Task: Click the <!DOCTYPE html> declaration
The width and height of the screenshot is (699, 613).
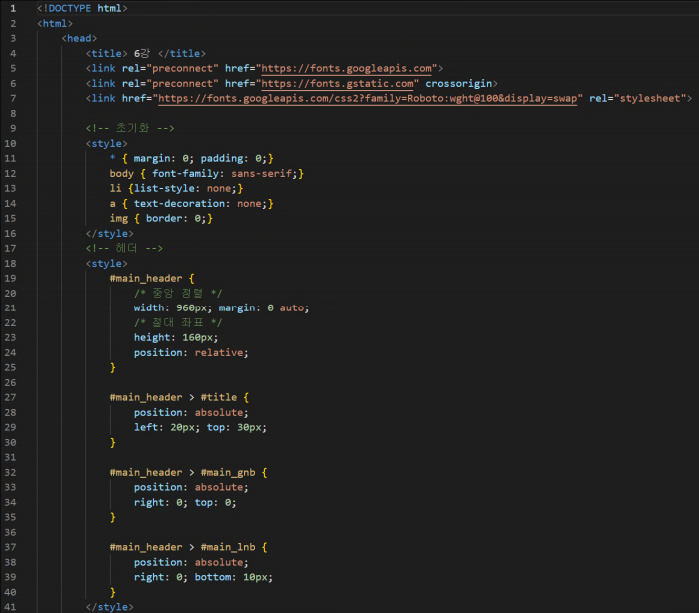Action: [x=82, y=8]
